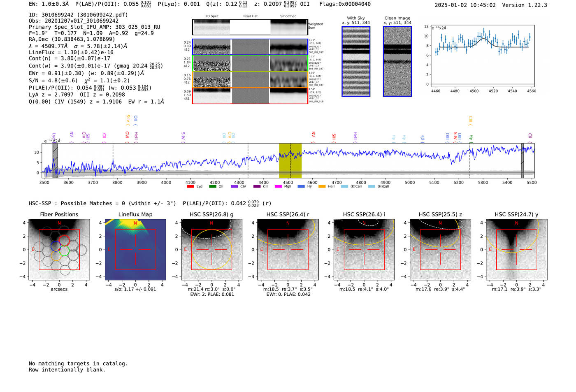Select the yellow highlighted region in the spectrum
576x392 pixels.
point(290,160)
